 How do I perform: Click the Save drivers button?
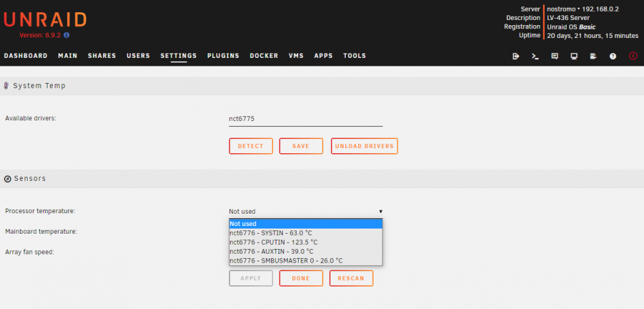301,146
